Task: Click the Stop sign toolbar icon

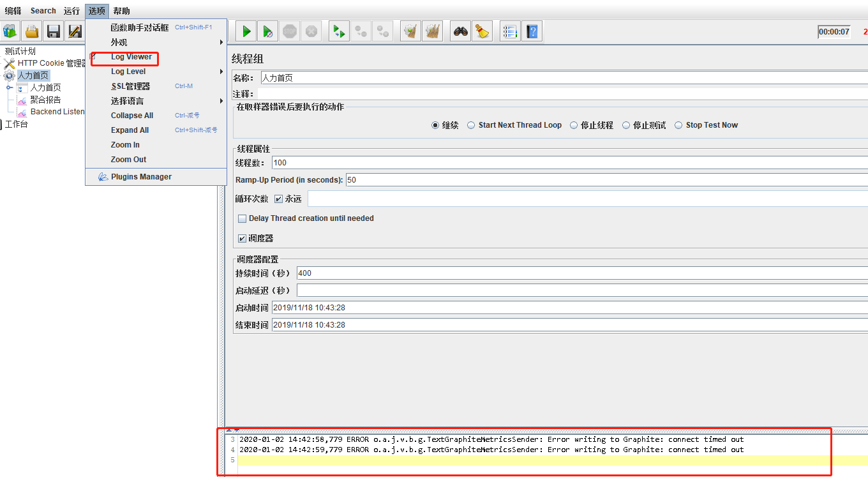Action: pos(290,31)
